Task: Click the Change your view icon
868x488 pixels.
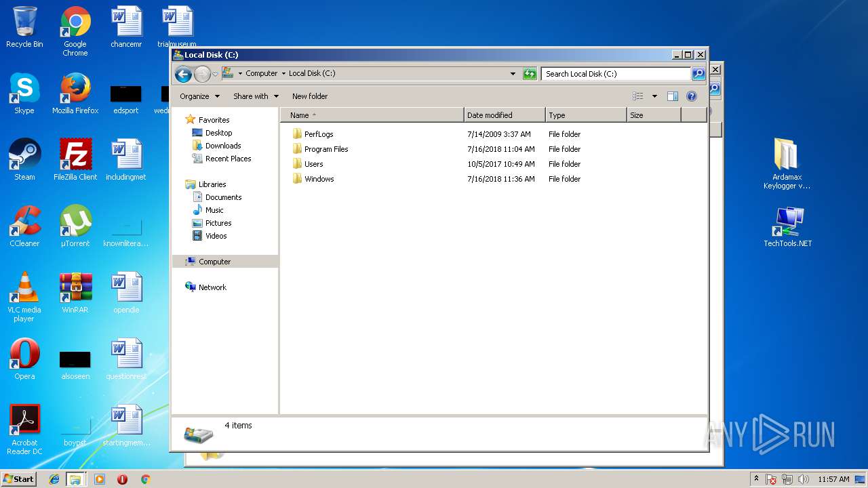Action: tap(637, 96)
